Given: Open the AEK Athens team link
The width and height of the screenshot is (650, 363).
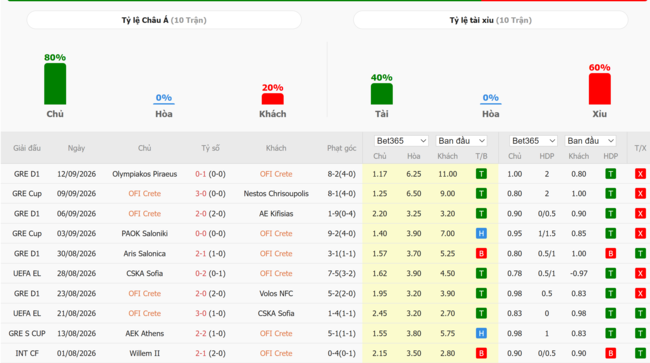Looking at the screenshot, I should point(145,333).
